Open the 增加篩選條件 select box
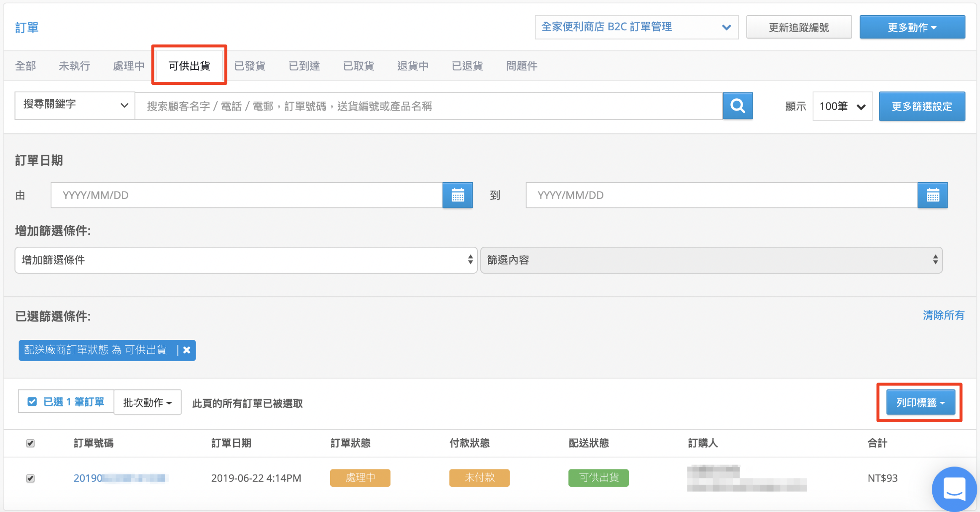980x512 pixels. pos(246,260)
